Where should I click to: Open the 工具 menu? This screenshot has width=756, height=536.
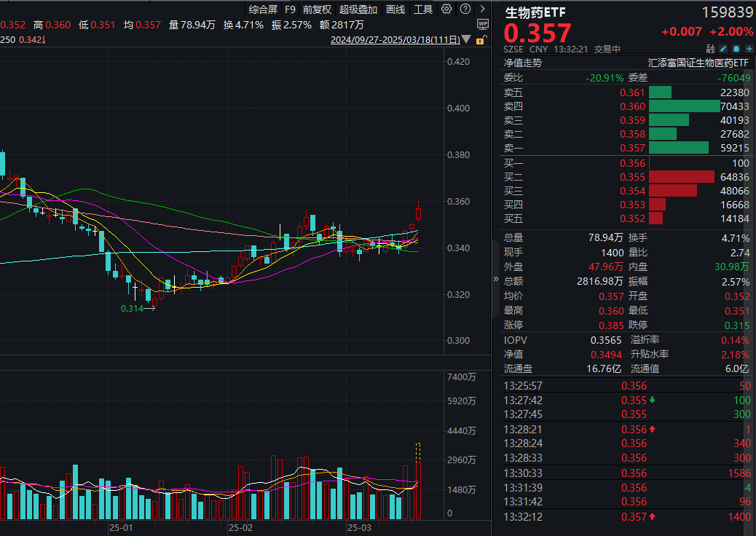(425, 9)
